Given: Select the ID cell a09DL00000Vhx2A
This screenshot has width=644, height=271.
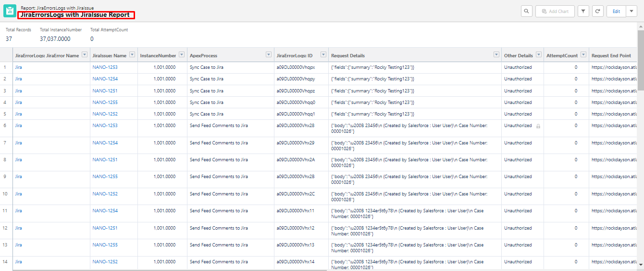Looking at the screenshot, I should [x=296, y=160].
